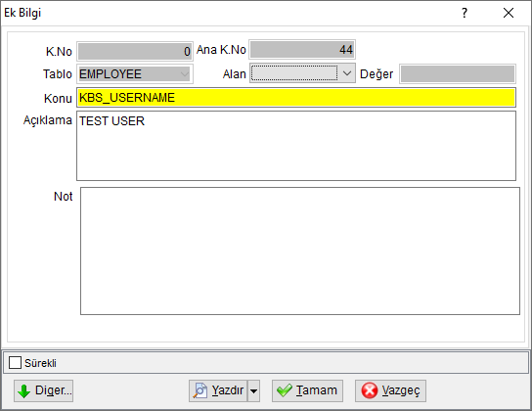This screenshot has width=532, height=411.
Task: Click the K.No field showing 0
Action: pos(135,51)
